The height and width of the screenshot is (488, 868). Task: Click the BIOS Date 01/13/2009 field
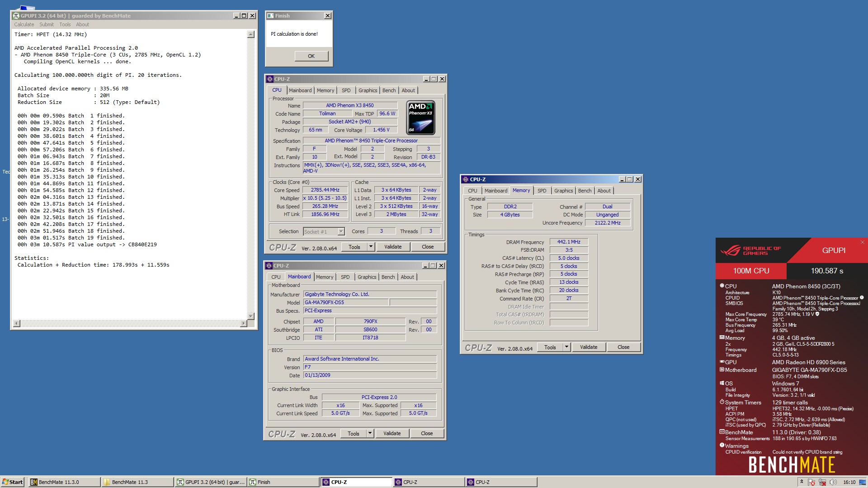click(370, 375)
